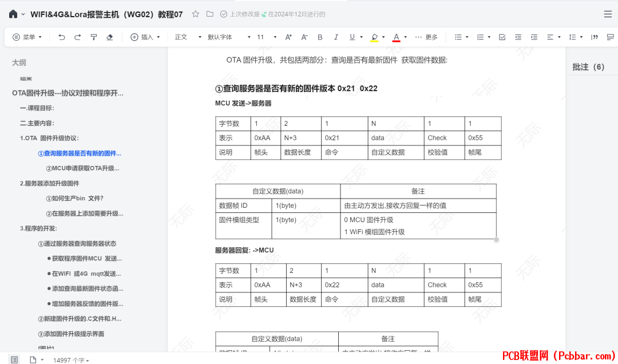Insert a block quote
This screenshot has width=618, height=364.
point(595,37)
